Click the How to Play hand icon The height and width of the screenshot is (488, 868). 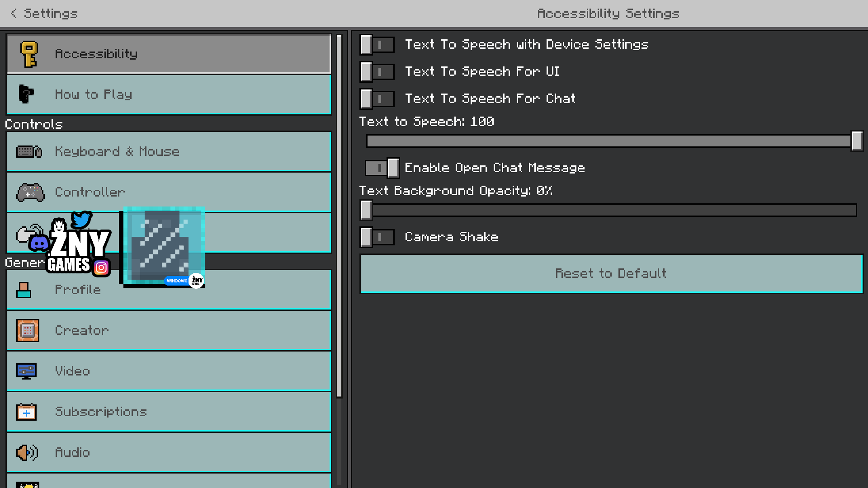(26, 94)
